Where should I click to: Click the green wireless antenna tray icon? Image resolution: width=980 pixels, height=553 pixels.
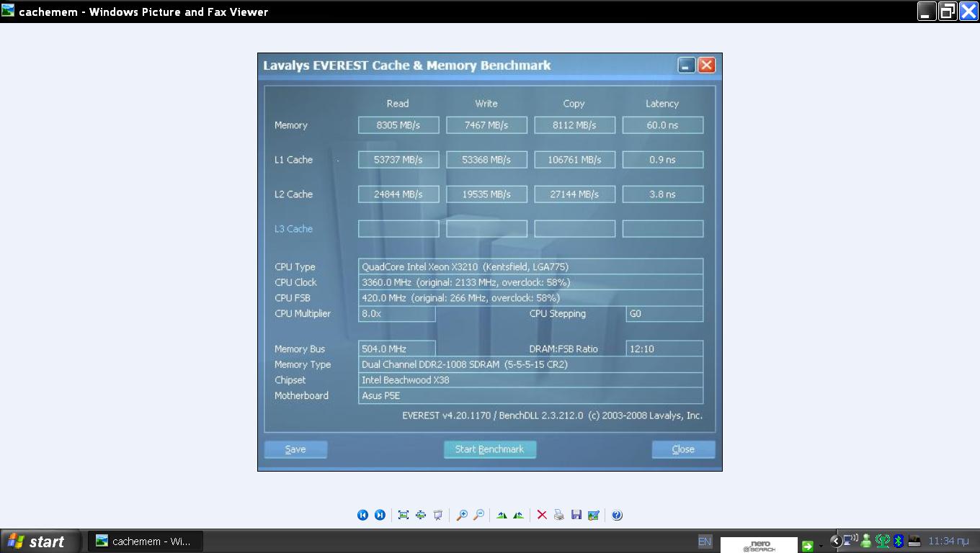coord(883,541)
